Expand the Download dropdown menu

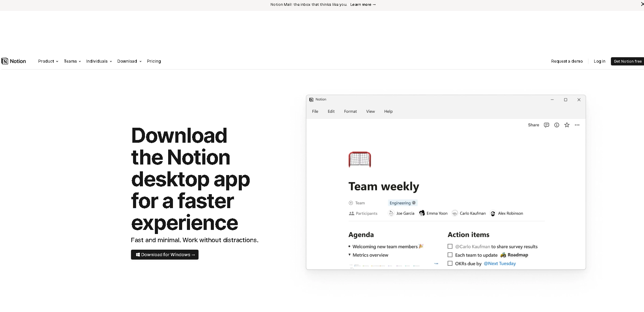click(129, 61)
